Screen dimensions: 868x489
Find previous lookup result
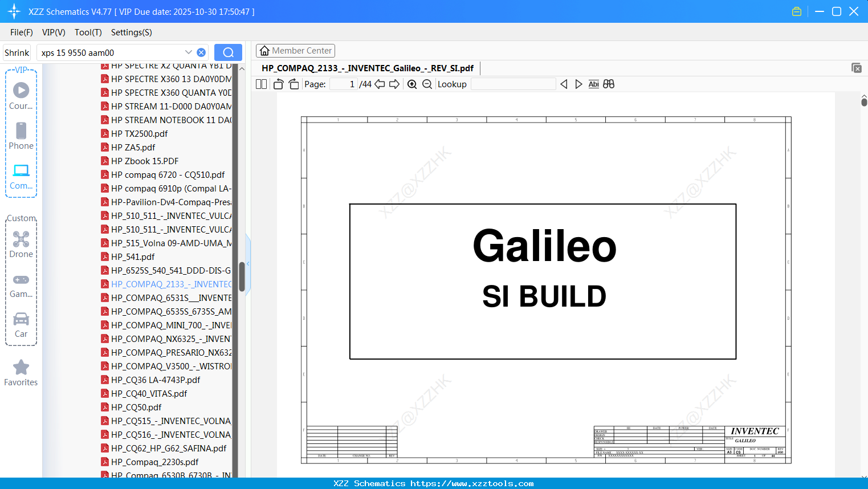tap(564, 84)
